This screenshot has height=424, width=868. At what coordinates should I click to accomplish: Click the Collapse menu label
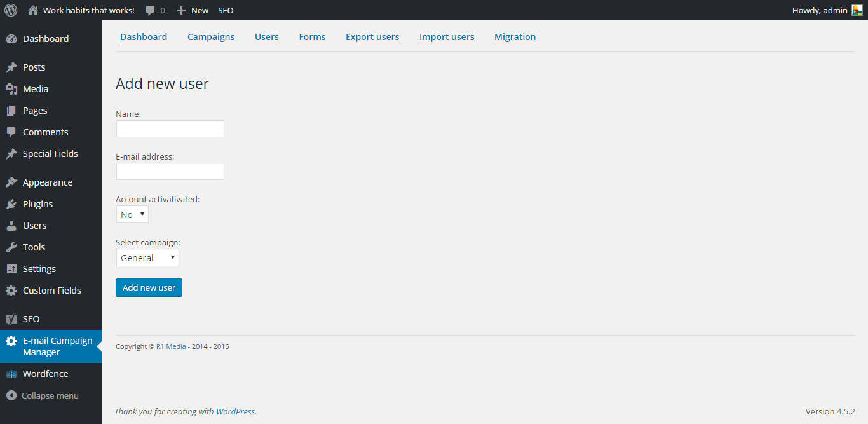coord(50,395)
